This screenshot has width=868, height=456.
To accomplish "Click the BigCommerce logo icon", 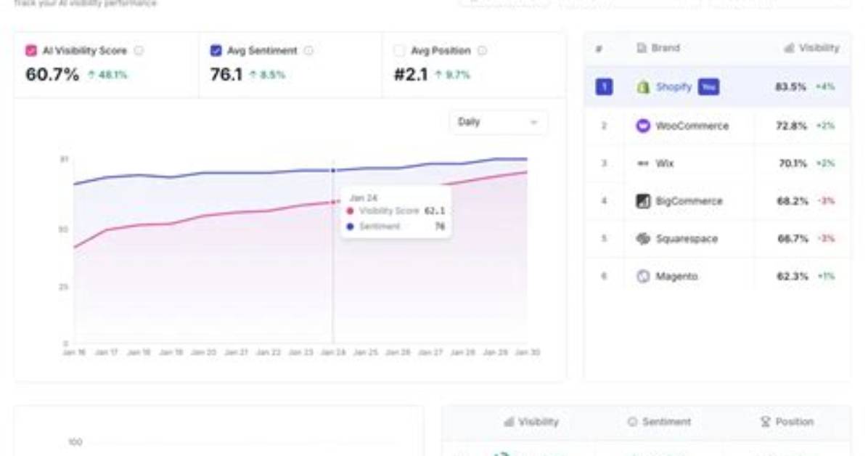I will point(643,200).
